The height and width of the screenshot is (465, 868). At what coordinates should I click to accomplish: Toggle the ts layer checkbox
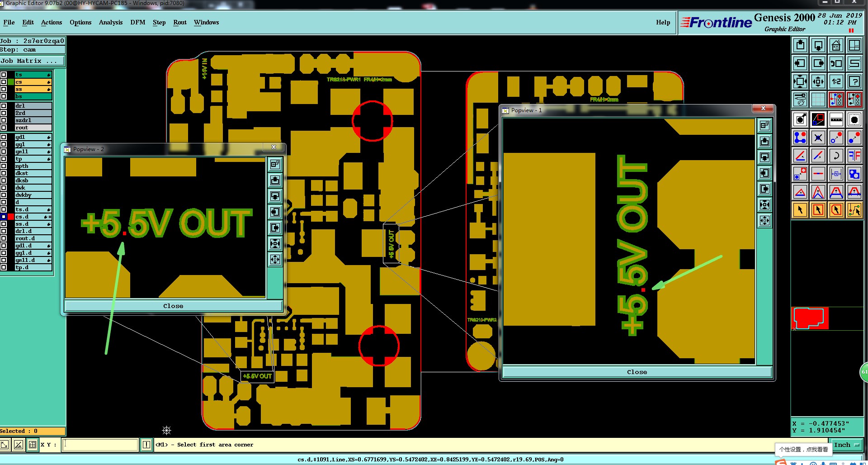click(x=4, y=75)
